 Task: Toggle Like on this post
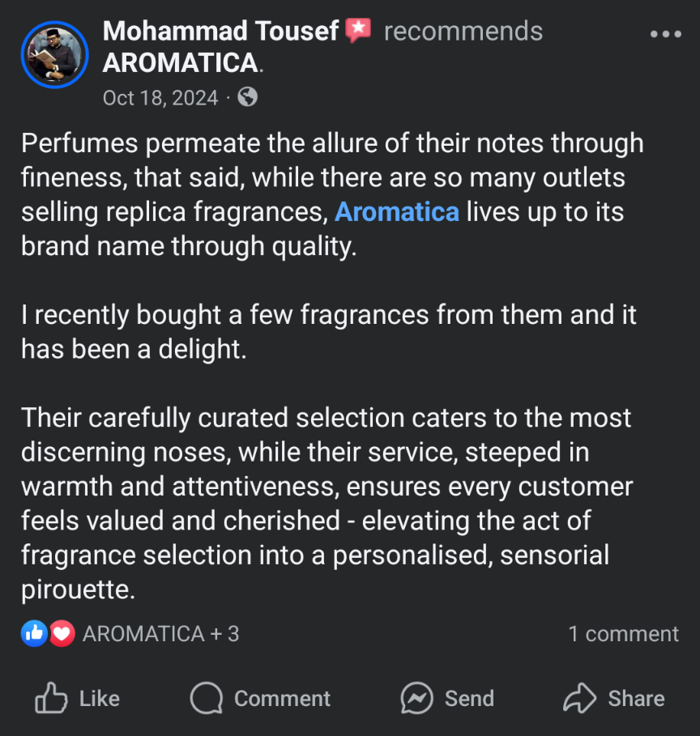click(78, 698)
